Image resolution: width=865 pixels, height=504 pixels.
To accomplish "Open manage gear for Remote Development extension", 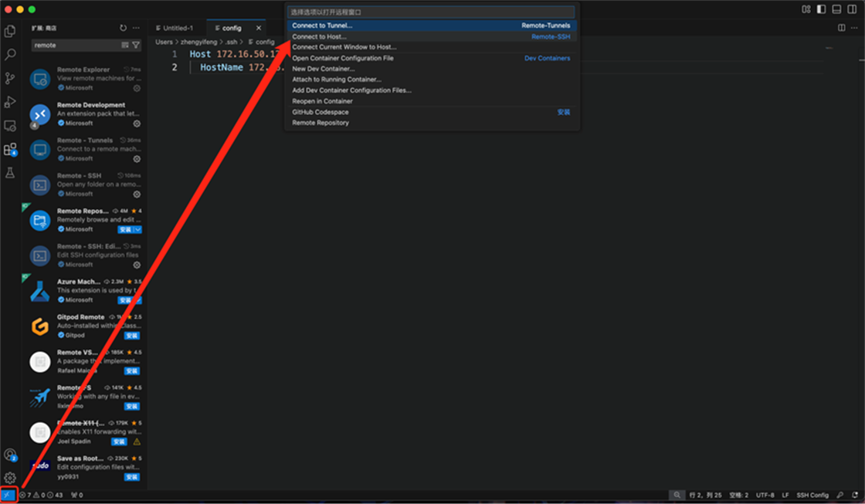I will point(137,123).
